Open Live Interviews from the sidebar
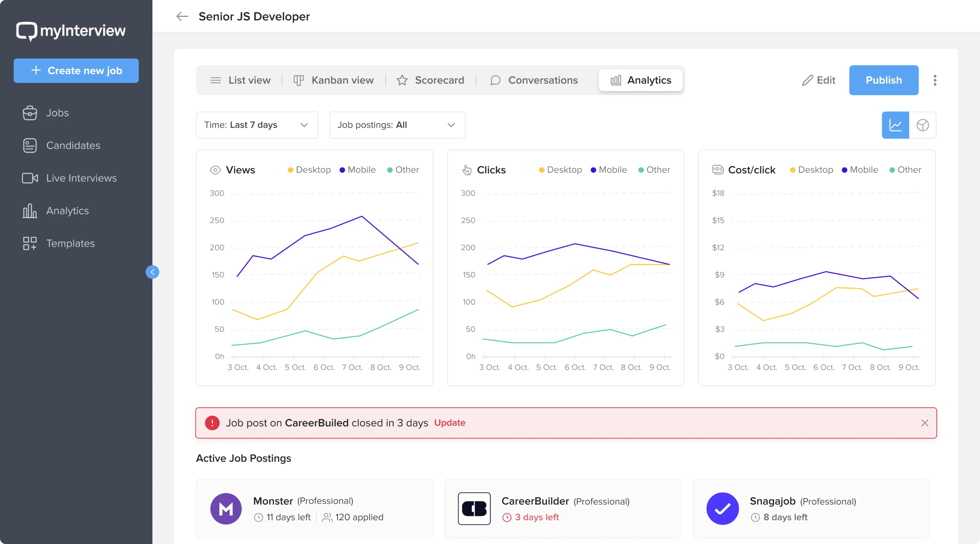This screenshot has width=980, height=544. 81,178
